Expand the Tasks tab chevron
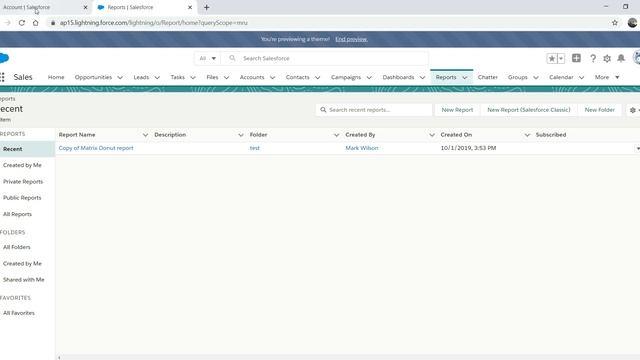This screenshot has height=360, width=640. (193, 78)
